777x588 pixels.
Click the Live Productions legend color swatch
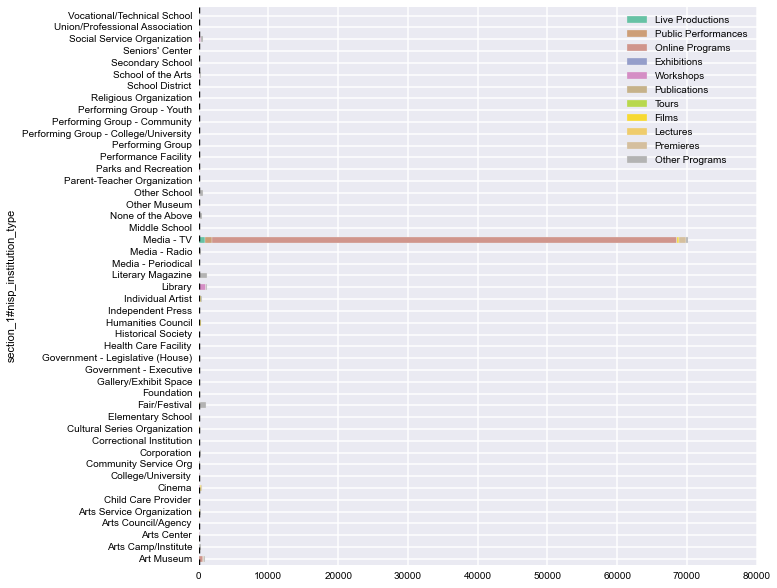click(637, 20)
